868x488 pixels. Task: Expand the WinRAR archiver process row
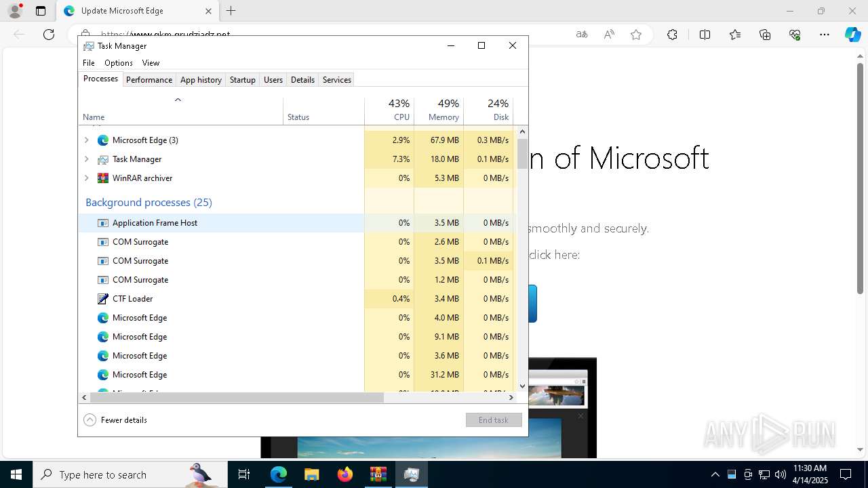click(86, 178)
